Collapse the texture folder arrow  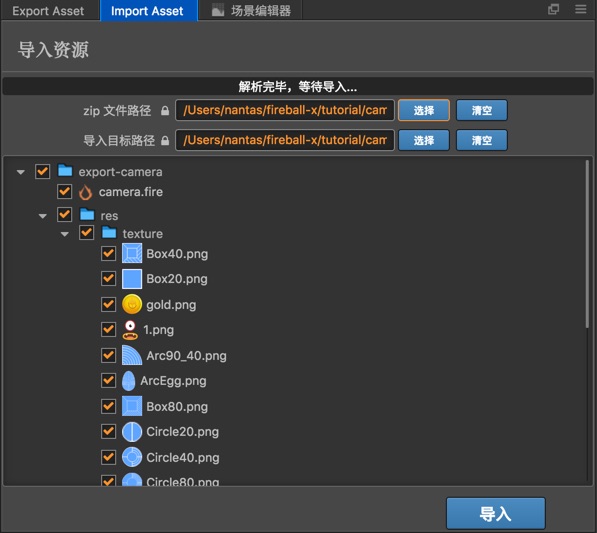tap(65, 234)
